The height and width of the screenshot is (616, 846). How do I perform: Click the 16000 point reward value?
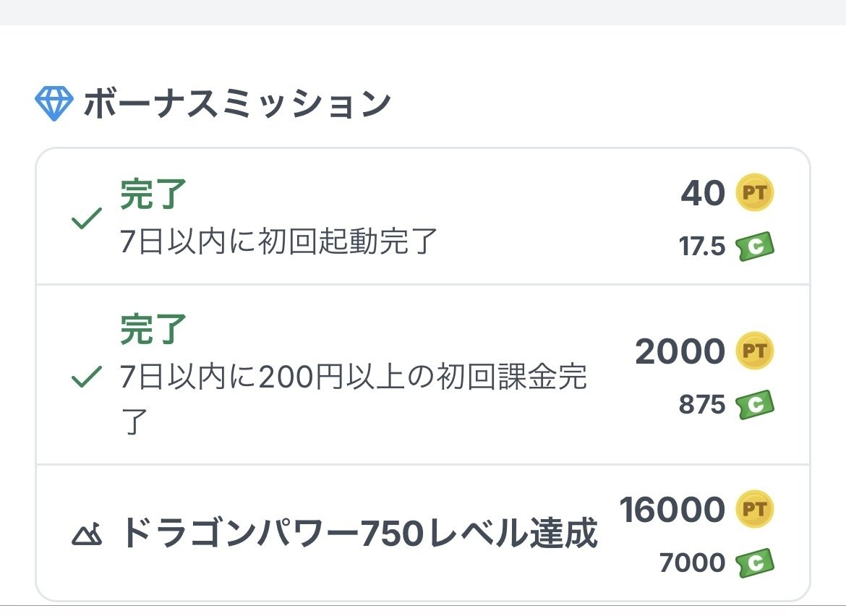672,509
